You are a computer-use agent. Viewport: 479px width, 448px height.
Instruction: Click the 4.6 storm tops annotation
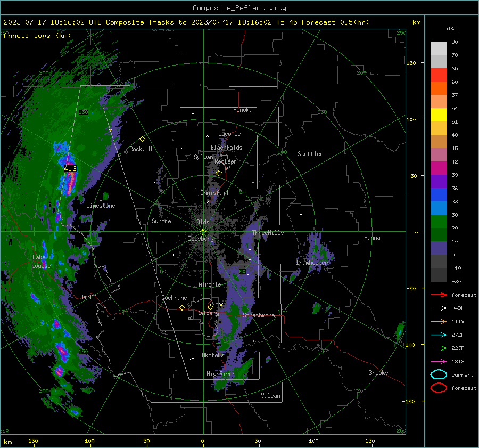click(x=70, y=168)
